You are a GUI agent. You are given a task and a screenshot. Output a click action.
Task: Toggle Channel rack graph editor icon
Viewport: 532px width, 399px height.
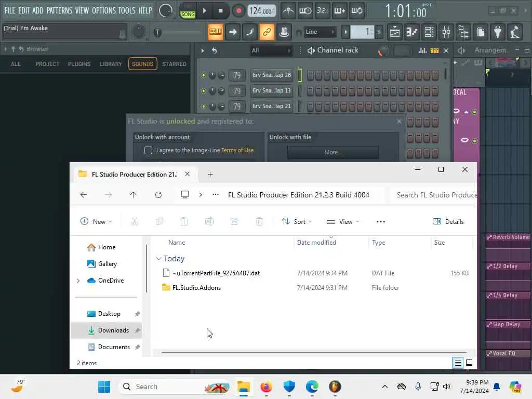pos(422,50)
